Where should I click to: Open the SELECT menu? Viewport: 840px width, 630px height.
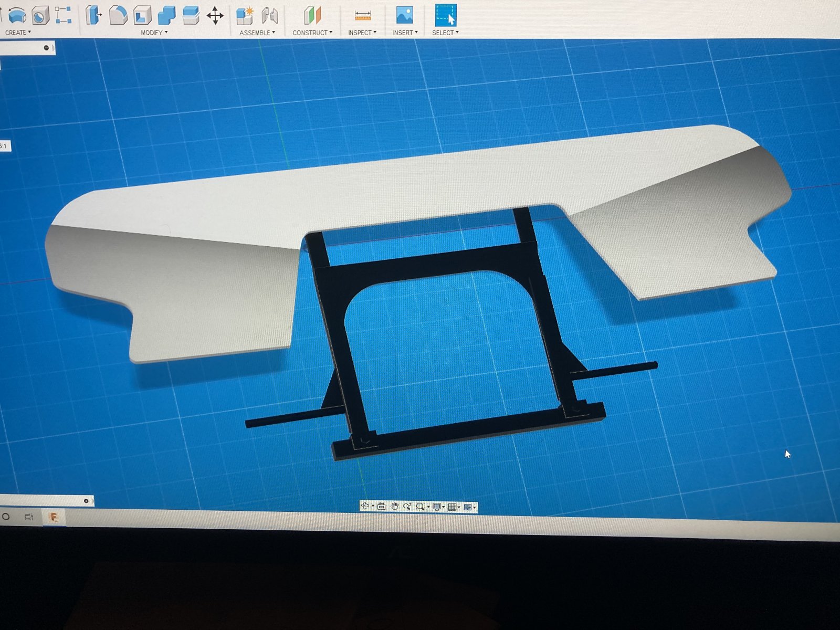pyautogui.click(x=445, y=33)
